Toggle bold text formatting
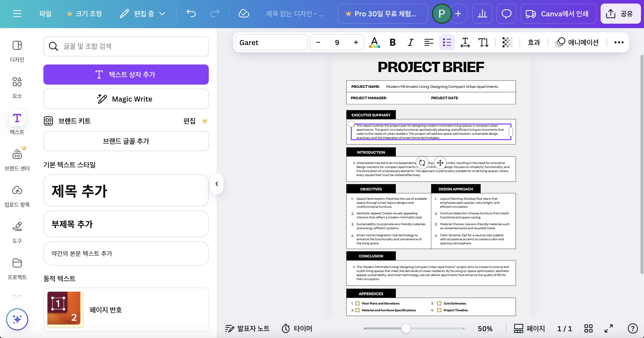This screenshot has height=338, width=644. click(392, 42)
